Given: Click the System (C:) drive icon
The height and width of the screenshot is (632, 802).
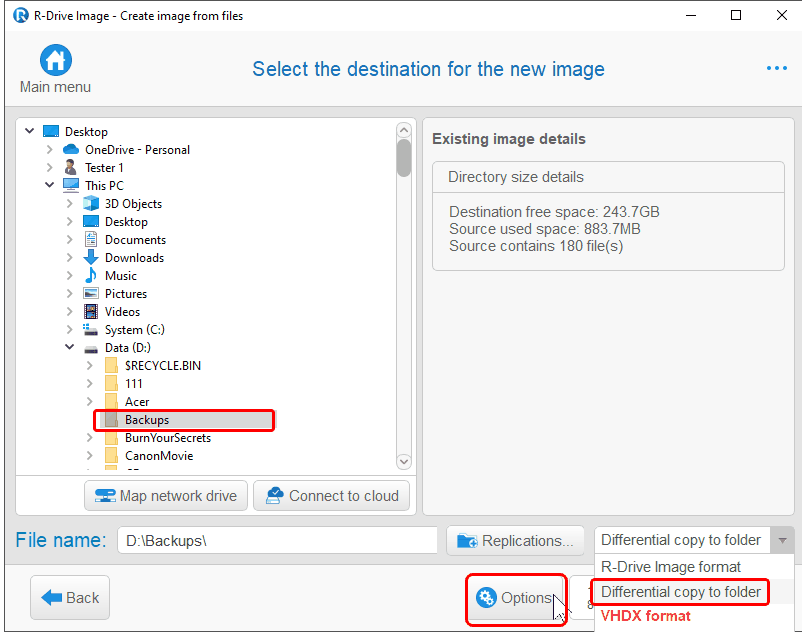Looking at the screenshot, I should pos(91,330).
